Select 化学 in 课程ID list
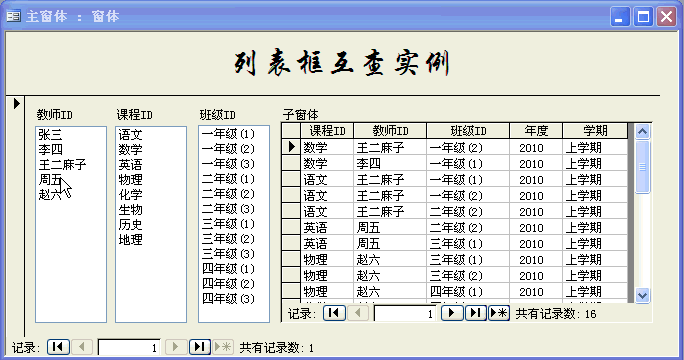The image size is (684, 360). click(x=130, y=194)
